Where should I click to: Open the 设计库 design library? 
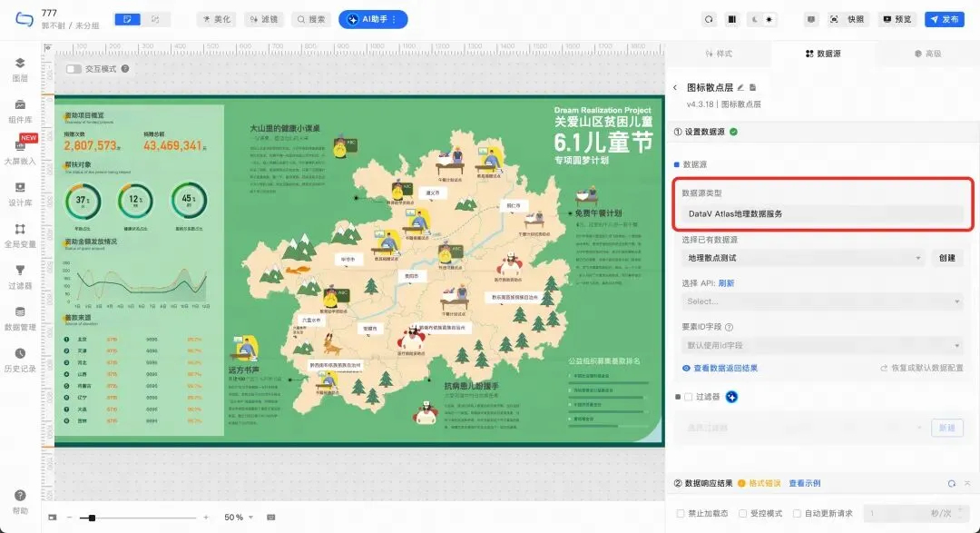point(20,194)
